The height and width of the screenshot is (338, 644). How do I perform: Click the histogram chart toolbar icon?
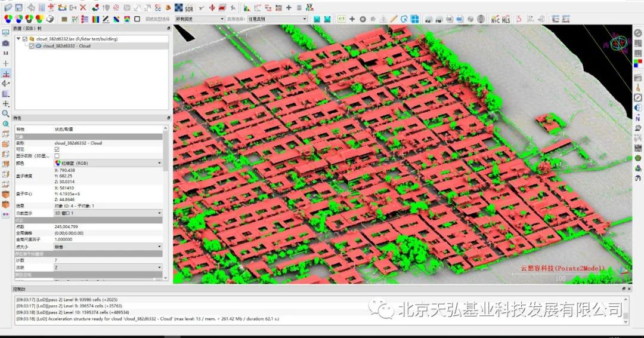click(x=247, y=8)
